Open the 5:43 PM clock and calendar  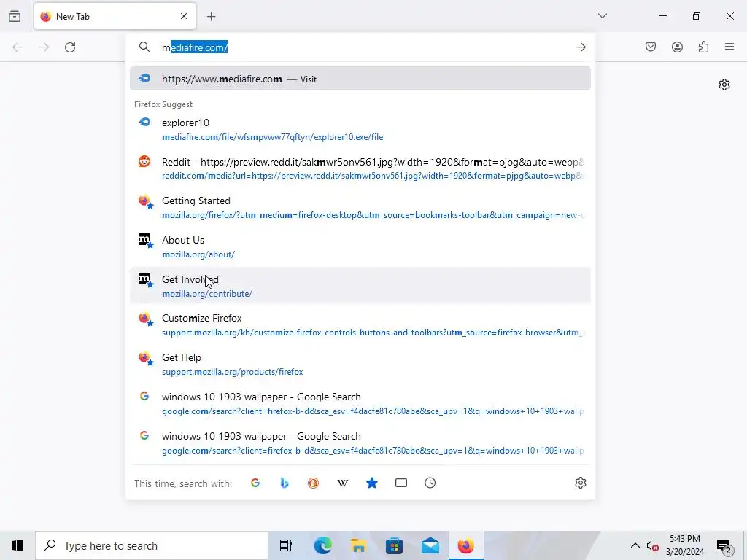pos(684,545)
